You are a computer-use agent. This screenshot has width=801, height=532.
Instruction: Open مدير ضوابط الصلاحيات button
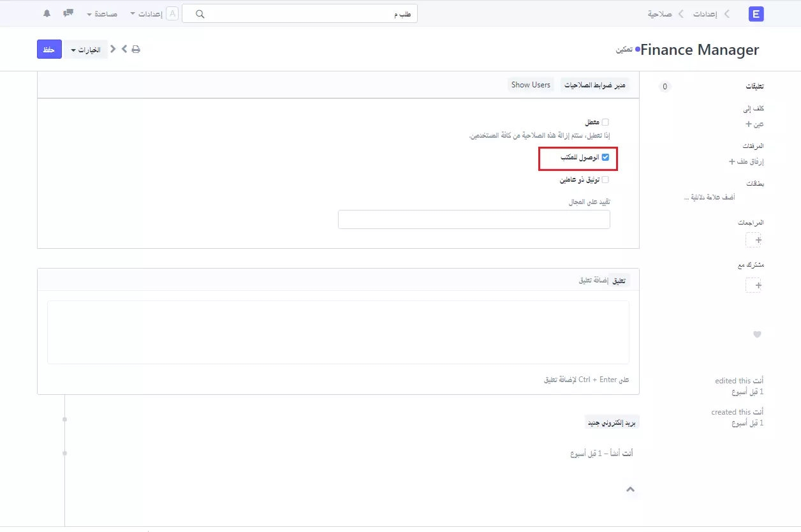(595, 85)
